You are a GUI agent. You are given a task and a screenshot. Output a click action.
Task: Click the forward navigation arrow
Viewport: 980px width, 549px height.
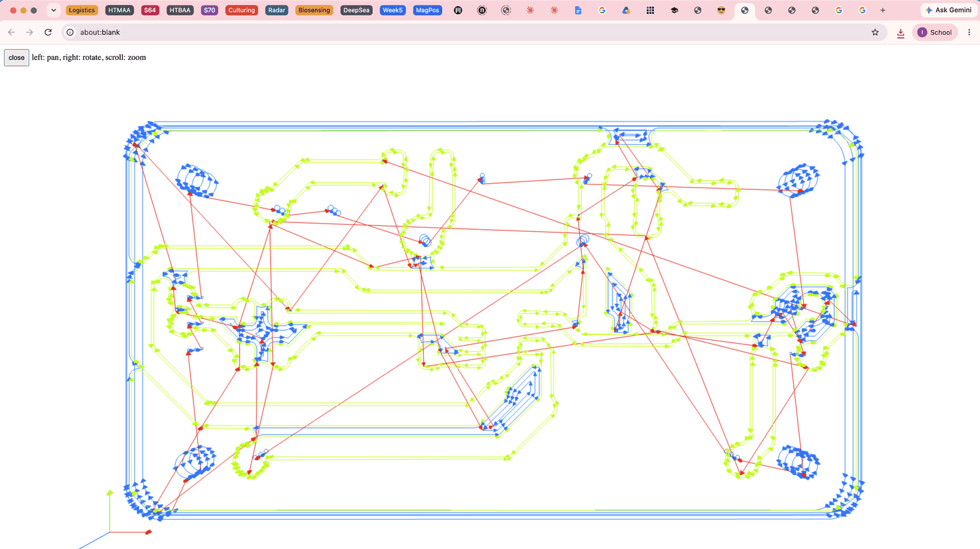29,32
